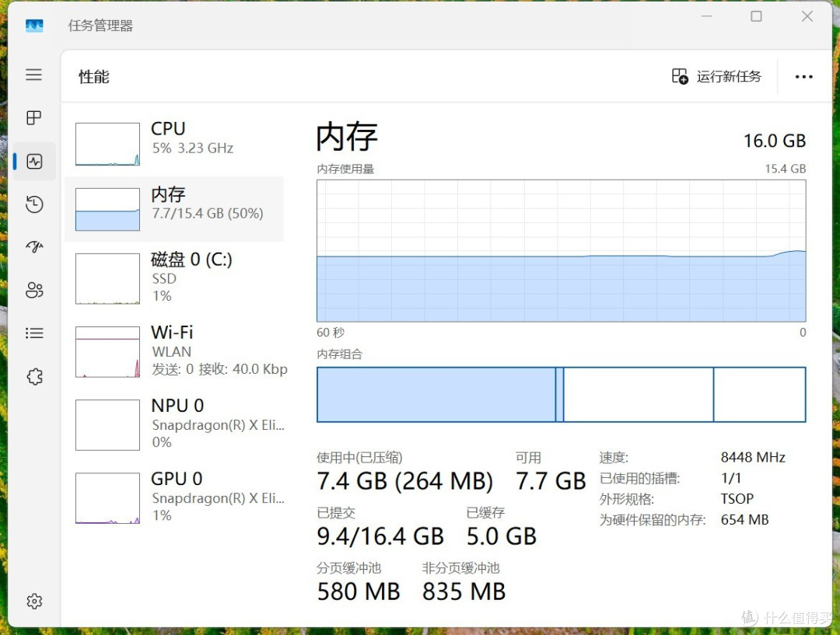Minimize the Task Manager window
Viewport: 840px width, 635px height.
click(x=706, y=16)
